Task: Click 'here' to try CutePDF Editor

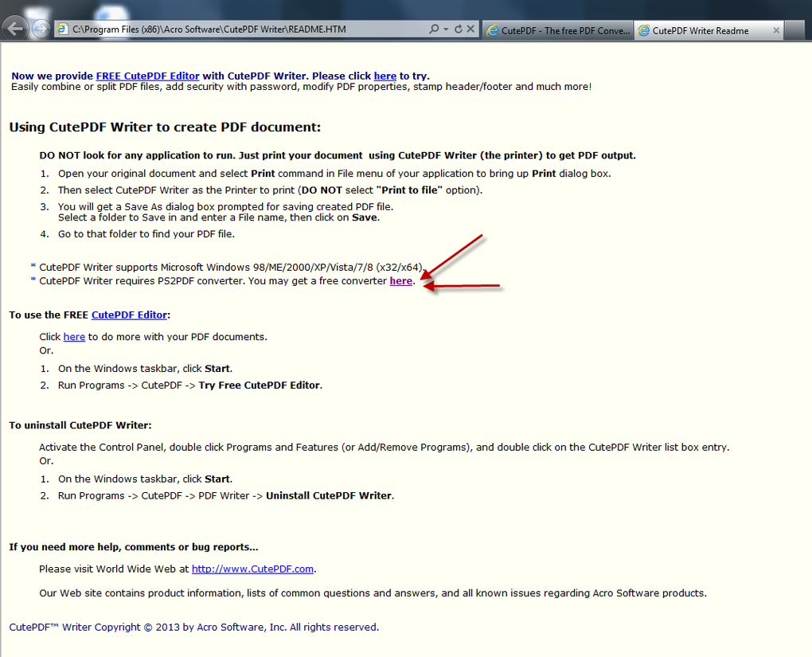Action: click(x=385, y=76)
